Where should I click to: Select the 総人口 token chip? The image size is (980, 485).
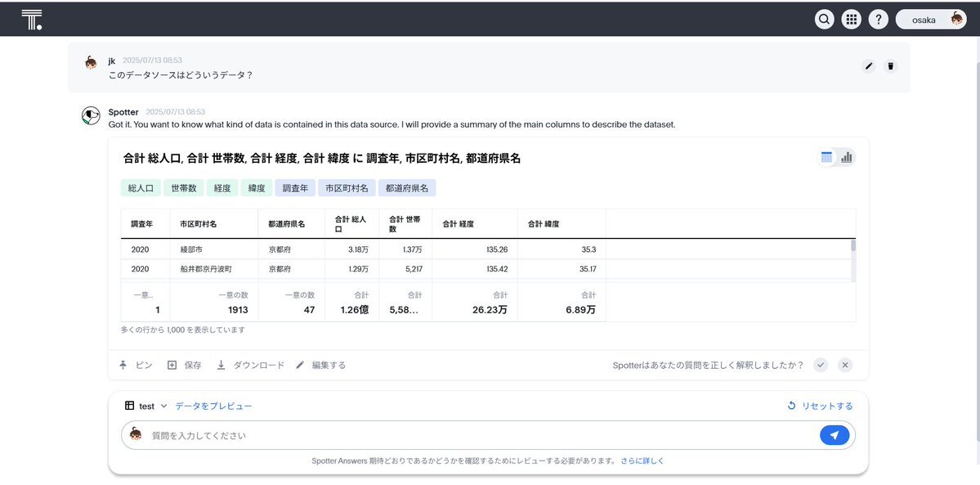click(141, 188)
